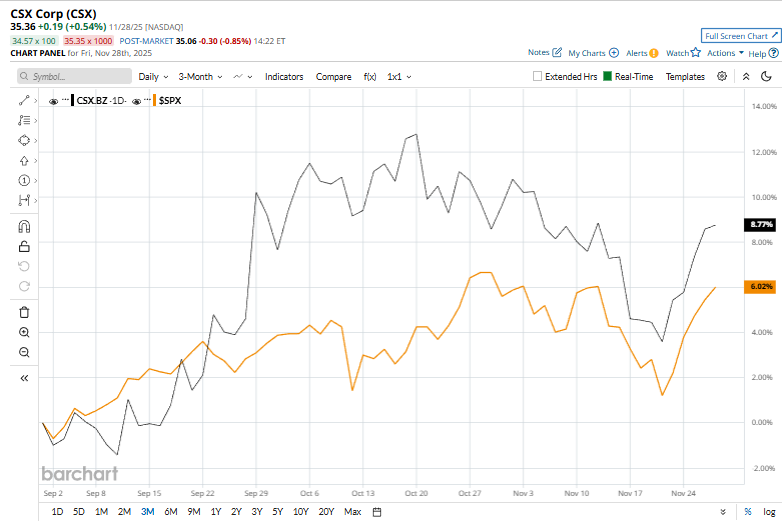Open Alerts exclamation icon
Screen dimensions: 782x525
(x=653, y=53)
